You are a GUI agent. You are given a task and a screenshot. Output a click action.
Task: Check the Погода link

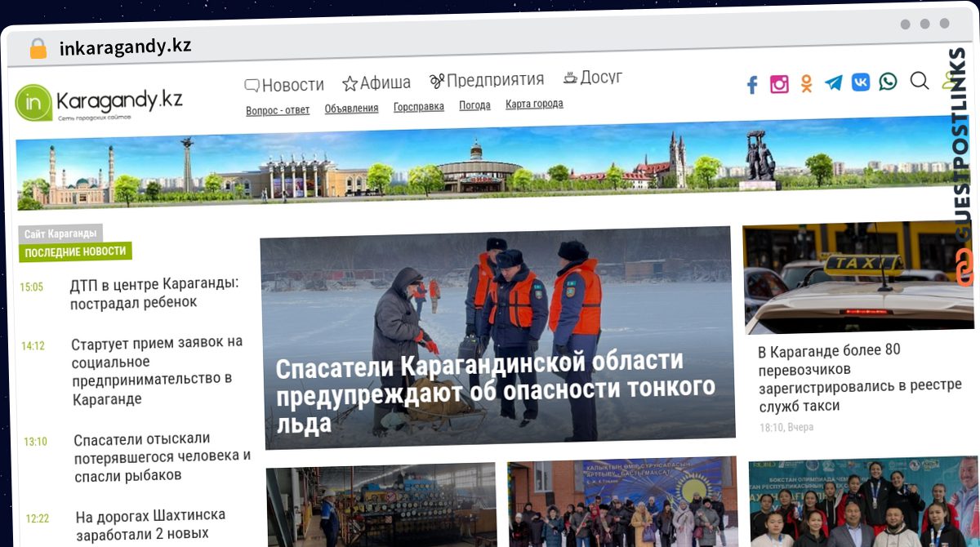click(x=474, y=105)
